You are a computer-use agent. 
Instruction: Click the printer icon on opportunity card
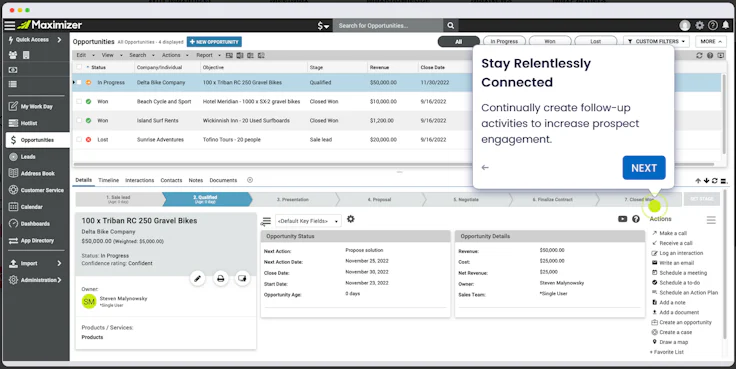[220, 278]
